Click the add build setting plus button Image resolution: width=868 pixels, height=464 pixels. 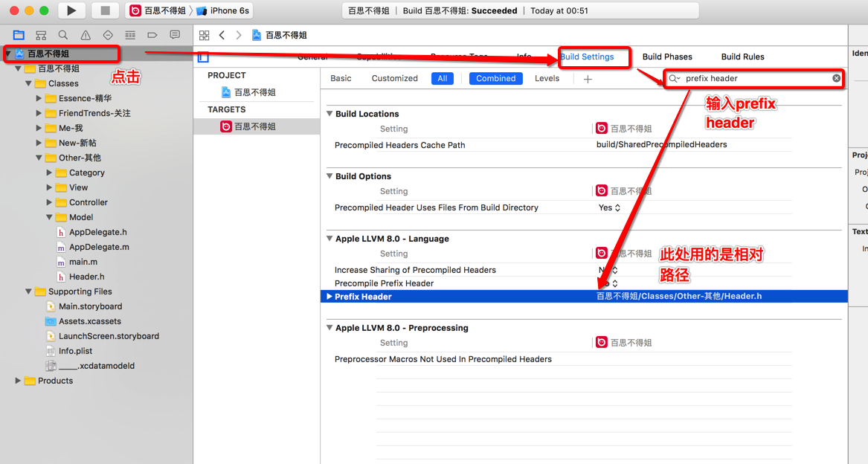588,79
